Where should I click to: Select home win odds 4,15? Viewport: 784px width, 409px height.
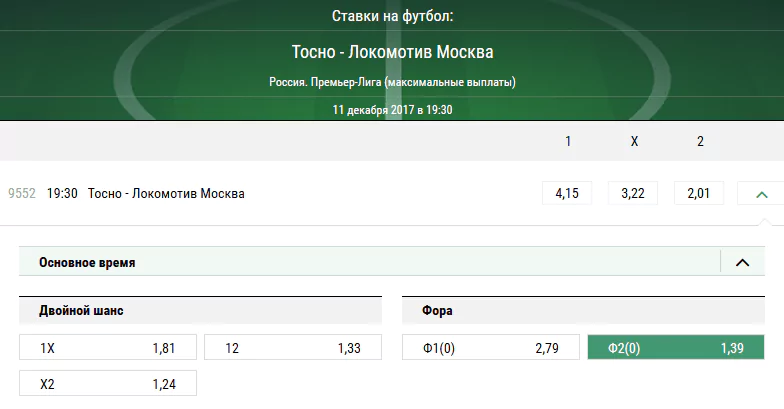[x=567, y=193]
